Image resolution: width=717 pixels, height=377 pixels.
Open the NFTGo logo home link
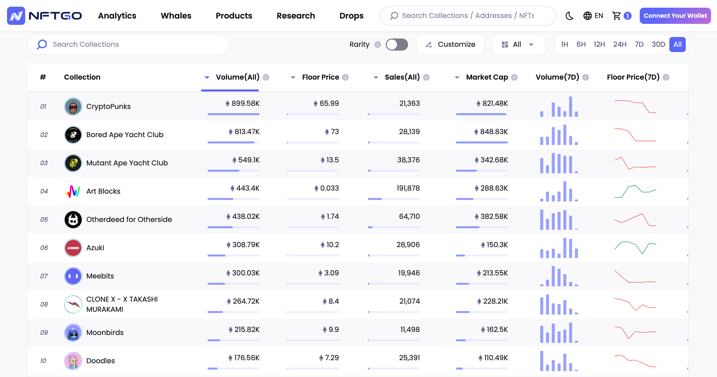pos(44,16)
